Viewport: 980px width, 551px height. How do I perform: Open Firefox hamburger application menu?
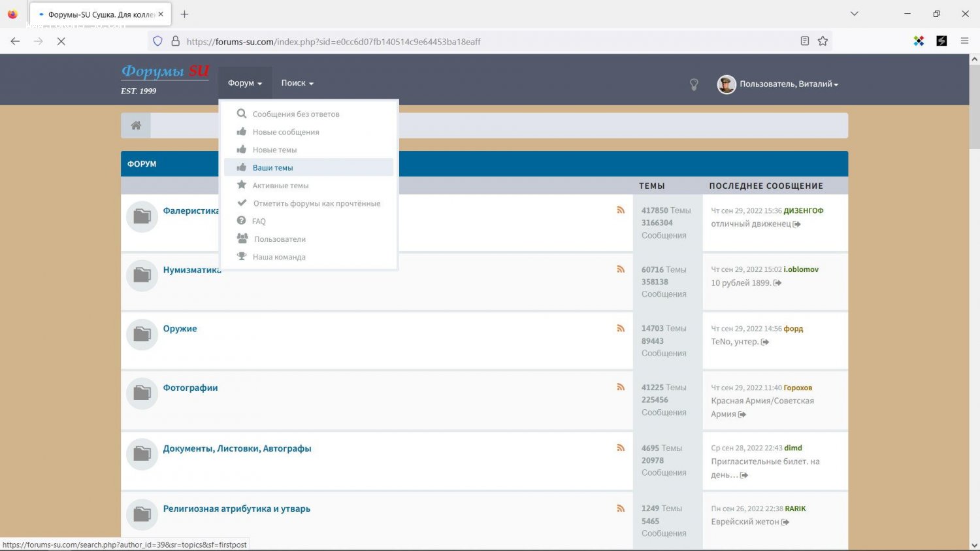click(x=964, y=41)
